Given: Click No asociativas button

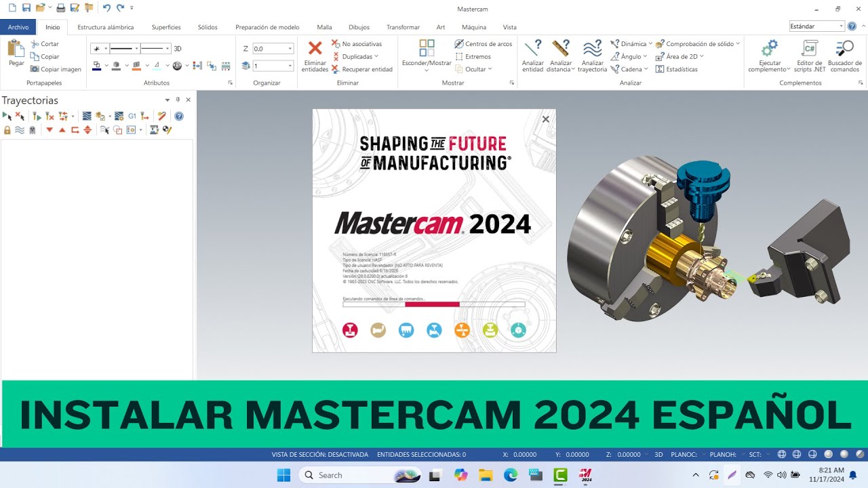Looking at the screenshot, I should [x=357, y=43].
